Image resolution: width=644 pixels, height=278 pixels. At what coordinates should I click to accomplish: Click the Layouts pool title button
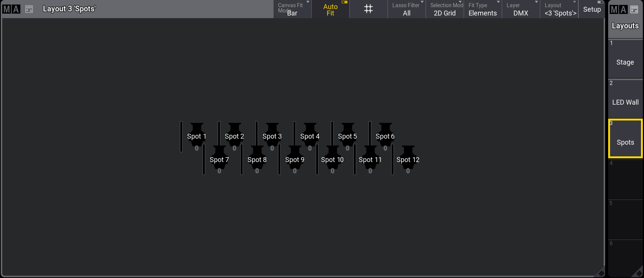click(x=625, y=26)
